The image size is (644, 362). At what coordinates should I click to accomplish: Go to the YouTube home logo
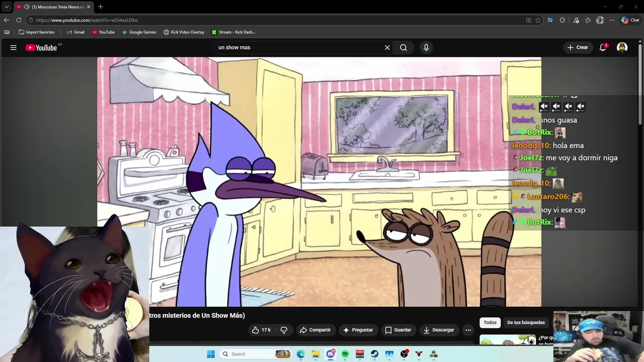[x=41, y=48]
